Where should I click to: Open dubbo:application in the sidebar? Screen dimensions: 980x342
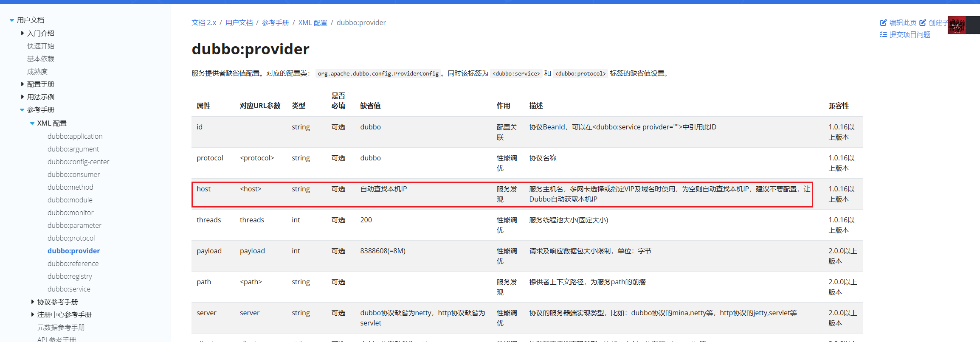click(x=75, y=136)
